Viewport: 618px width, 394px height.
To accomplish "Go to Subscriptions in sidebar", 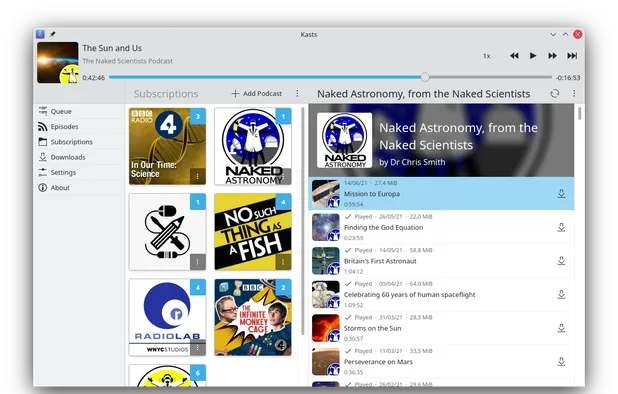I will (79, 142).
